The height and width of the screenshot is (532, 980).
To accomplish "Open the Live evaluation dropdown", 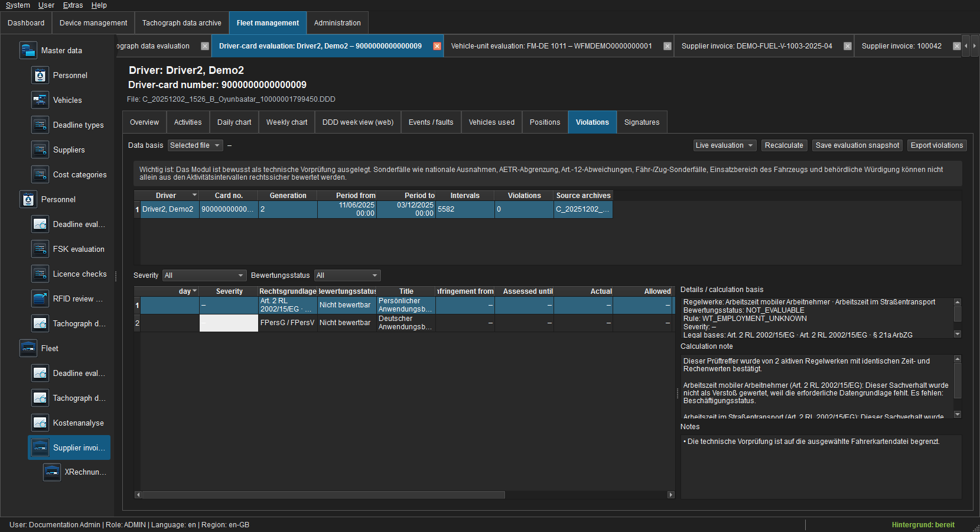I will [725, 145].
